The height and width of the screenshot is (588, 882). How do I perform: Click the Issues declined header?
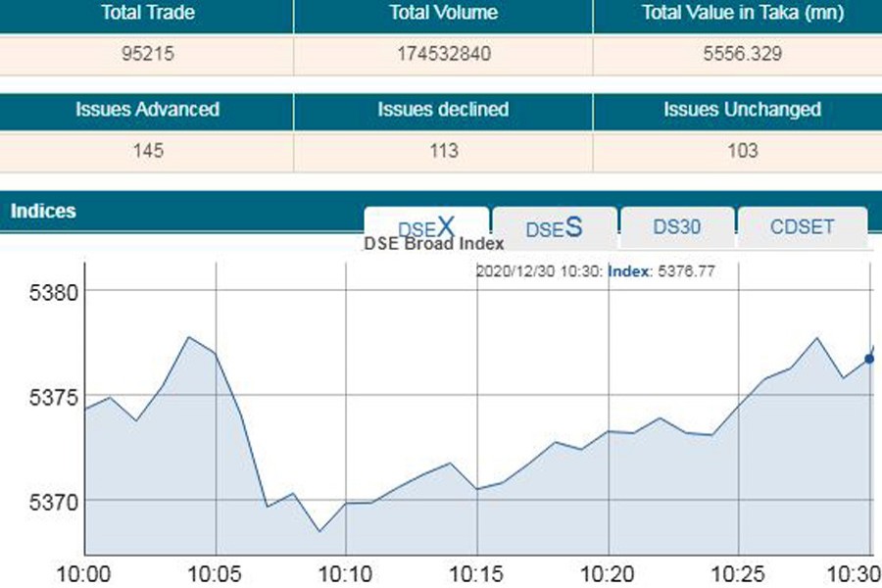pyautogui.click(x=443, y=110)
